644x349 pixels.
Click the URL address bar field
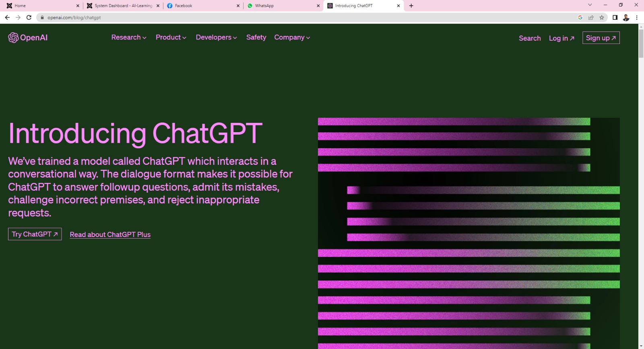(282, 17)
